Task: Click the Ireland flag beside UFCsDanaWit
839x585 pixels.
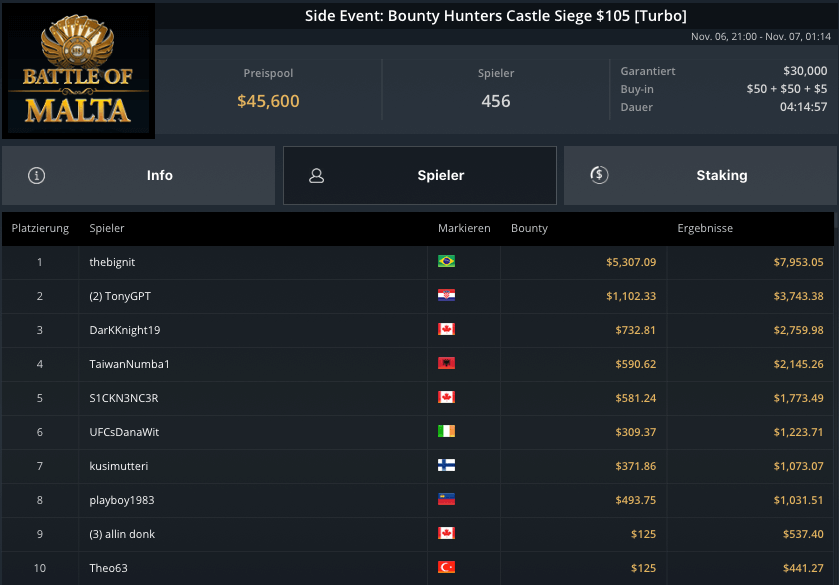Action: pyautogui.click(x=446, y=432)
